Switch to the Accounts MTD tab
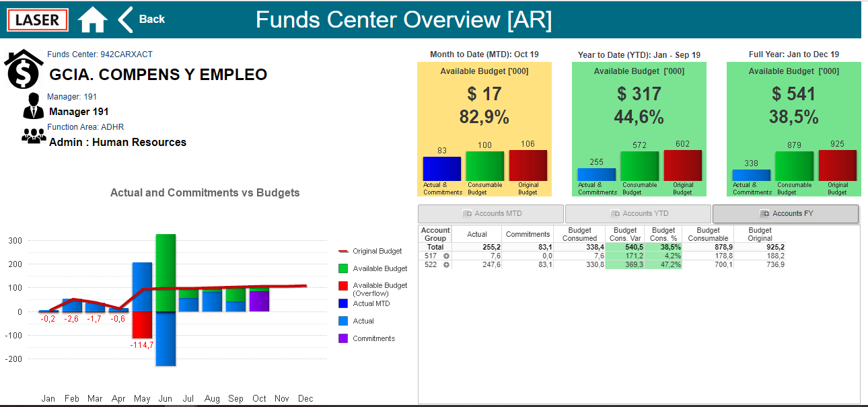 (x=491, y=214)
